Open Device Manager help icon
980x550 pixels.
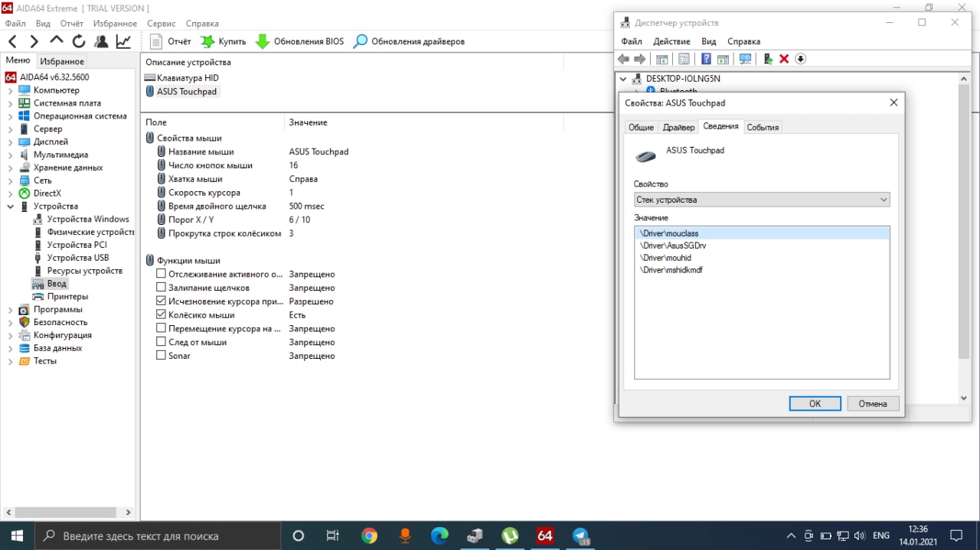(706, 59)
